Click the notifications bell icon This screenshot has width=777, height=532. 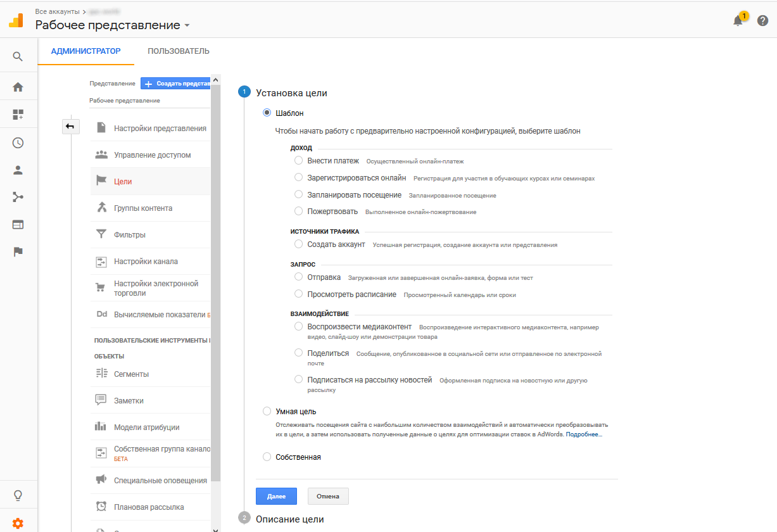click(x=738, y=21)
